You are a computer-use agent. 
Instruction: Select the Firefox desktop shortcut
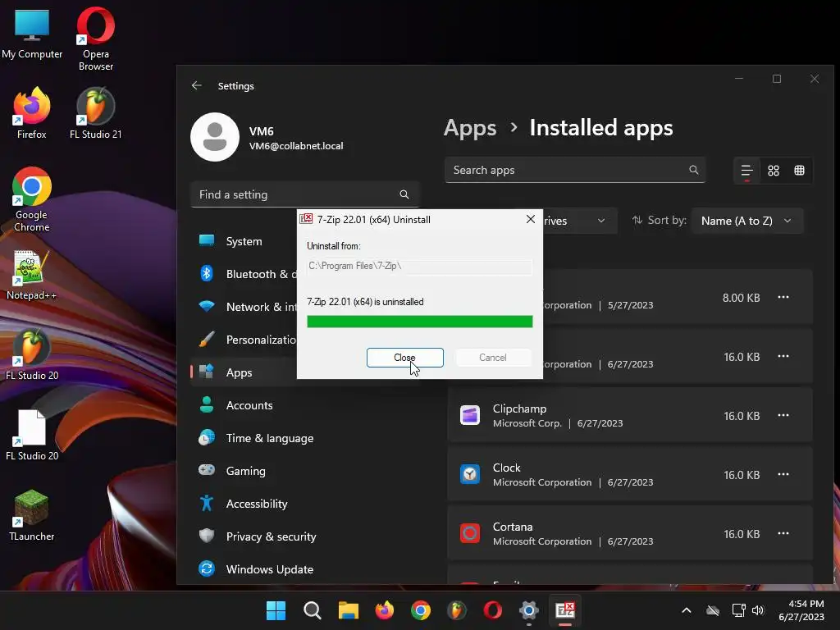(x=31, y=113)
